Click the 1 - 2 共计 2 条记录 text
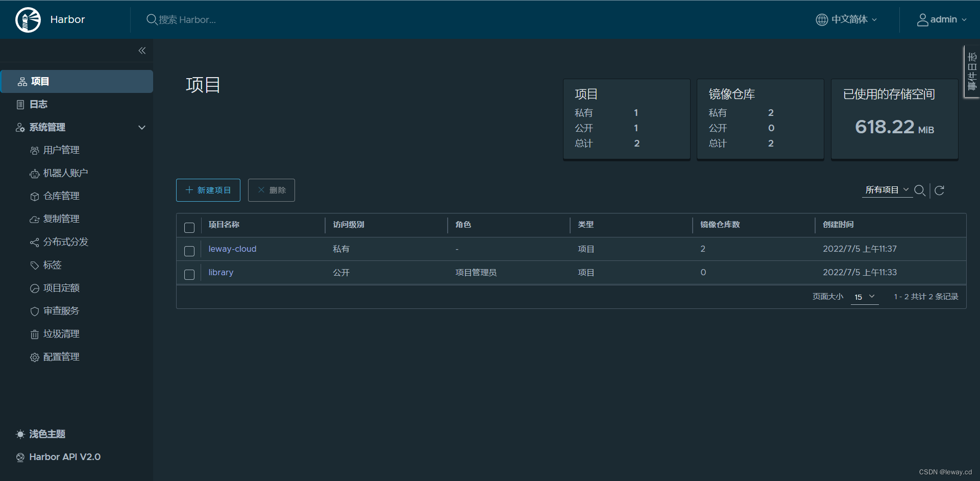 tap(926, 297)
